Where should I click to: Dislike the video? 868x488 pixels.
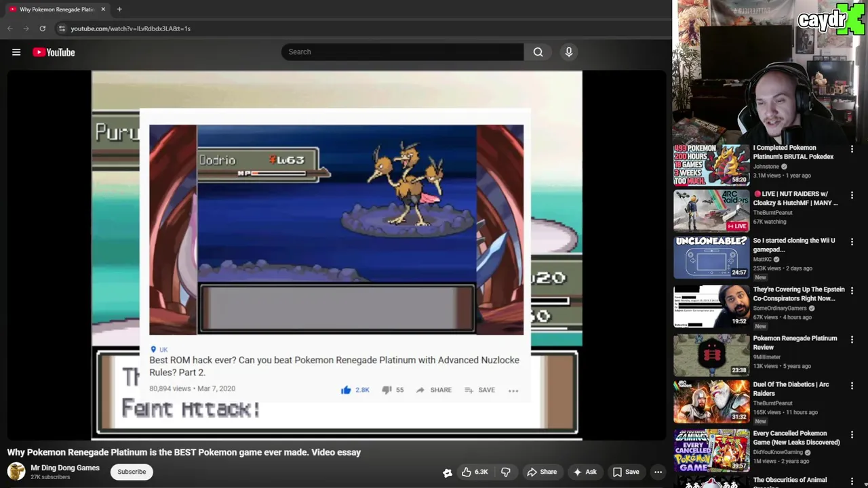click(x=506, y=472)
